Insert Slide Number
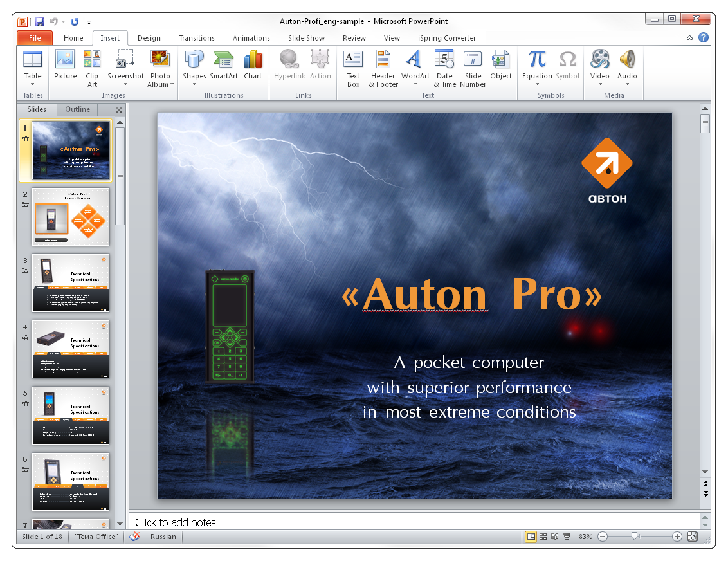The image size is (728, 561). (473, 68)
